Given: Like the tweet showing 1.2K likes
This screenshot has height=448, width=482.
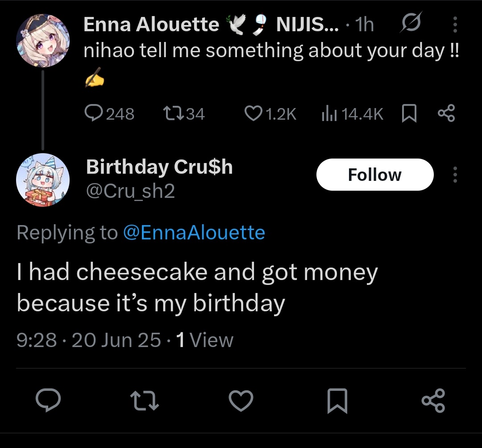Looking at the screenshot, I should point(270,113).
